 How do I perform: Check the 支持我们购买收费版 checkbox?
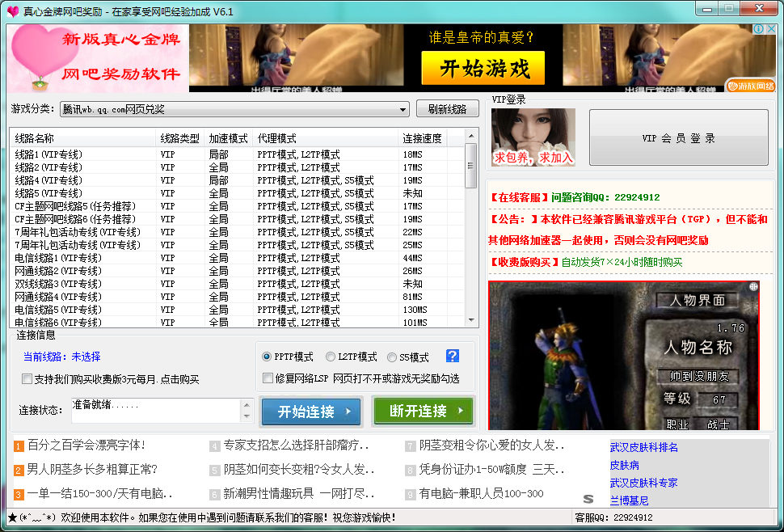tap(27, 379)
